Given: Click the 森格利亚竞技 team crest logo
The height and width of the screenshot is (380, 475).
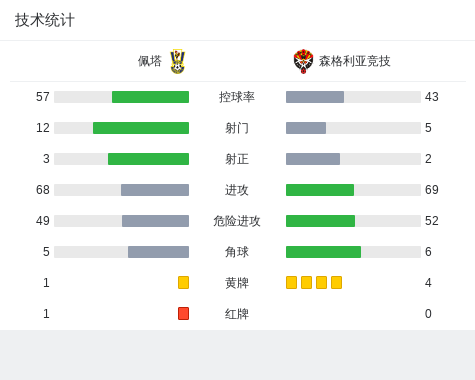Looking at the screenshot, I should (303, 61).
